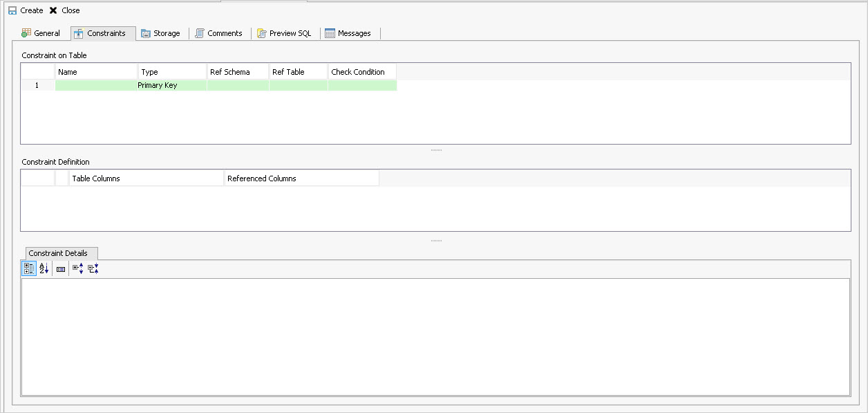
Task: Open the Comments tab
Action: tap(220, 33)
